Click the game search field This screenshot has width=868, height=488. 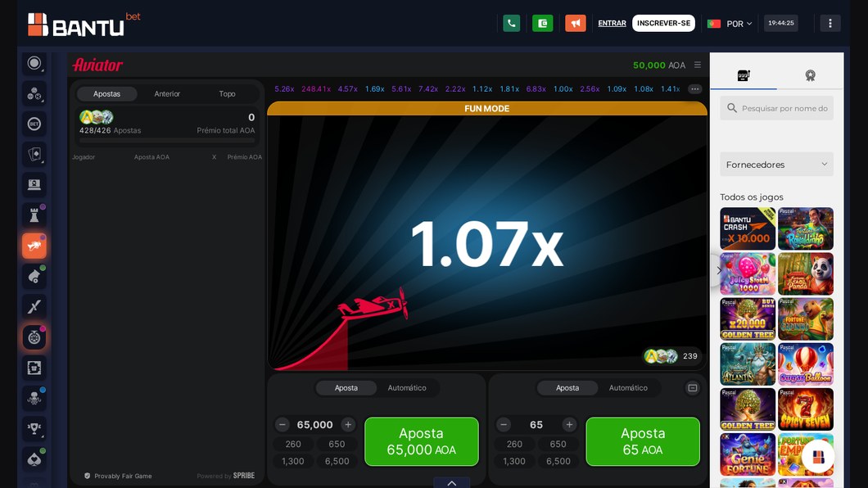(776, 108)
